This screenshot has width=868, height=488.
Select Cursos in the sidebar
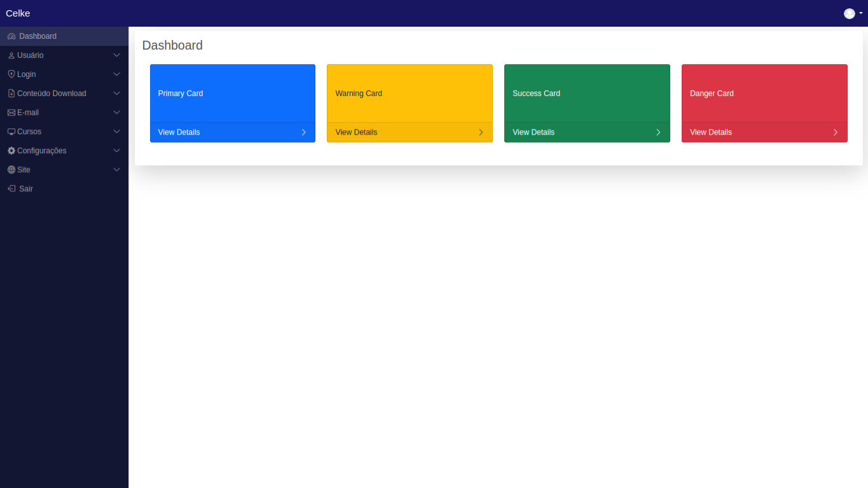click(x=64, y=132)
